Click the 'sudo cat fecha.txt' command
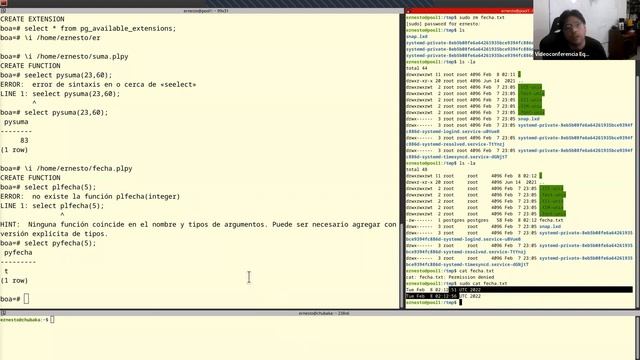Screen dimensions: 640x360 [483, 283]
